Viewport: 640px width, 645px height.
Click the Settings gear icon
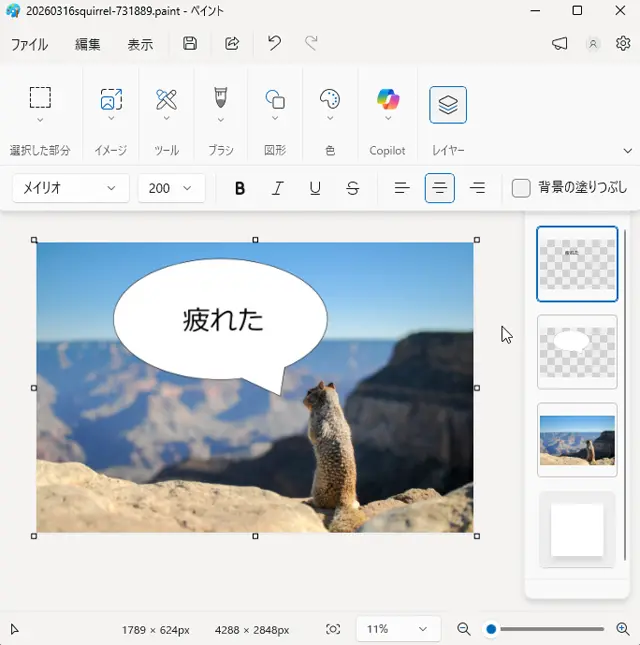pos(623,44)
